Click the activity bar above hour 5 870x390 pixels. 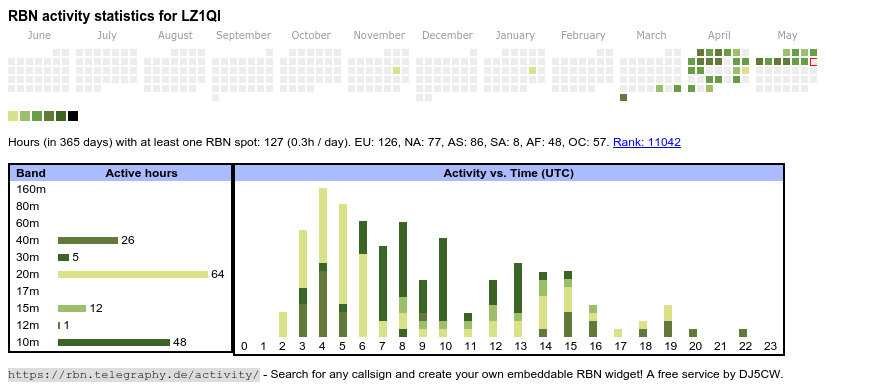point(343,270)
